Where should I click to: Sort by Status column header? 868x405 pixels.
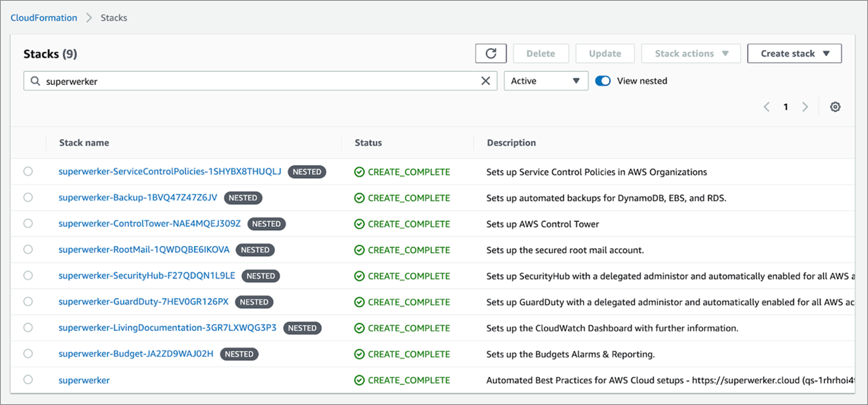coord(368,142)
